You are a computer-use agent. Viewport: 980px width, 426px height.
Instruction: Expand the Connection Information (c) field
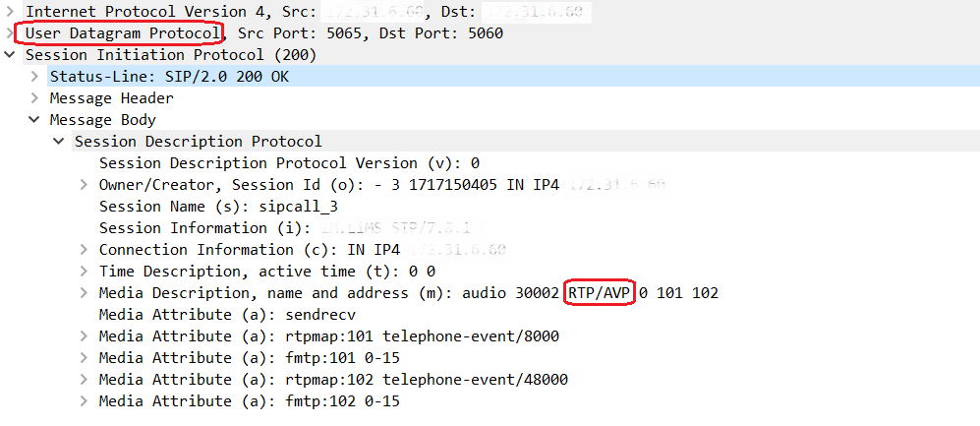85,250
